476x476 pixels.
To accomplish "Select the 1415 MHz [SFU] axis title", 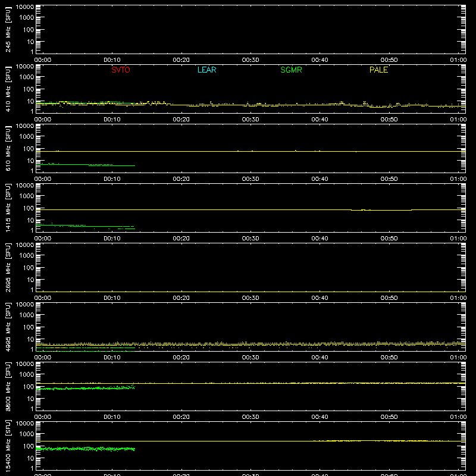I will 8,208.
